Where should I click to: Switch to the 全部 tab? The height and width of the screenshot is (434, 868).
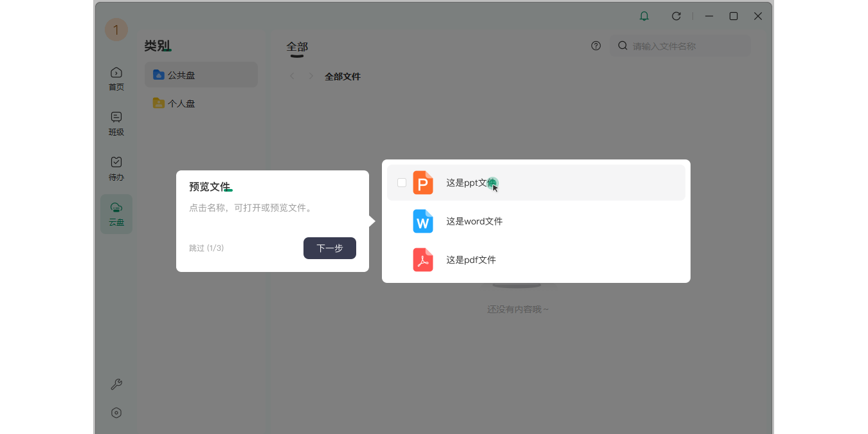pyautogui.click(x=297, y=48)
